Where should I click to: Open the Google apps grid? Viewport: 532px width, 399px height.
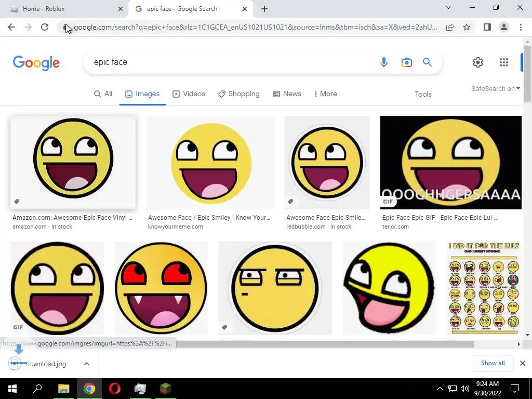504,62
